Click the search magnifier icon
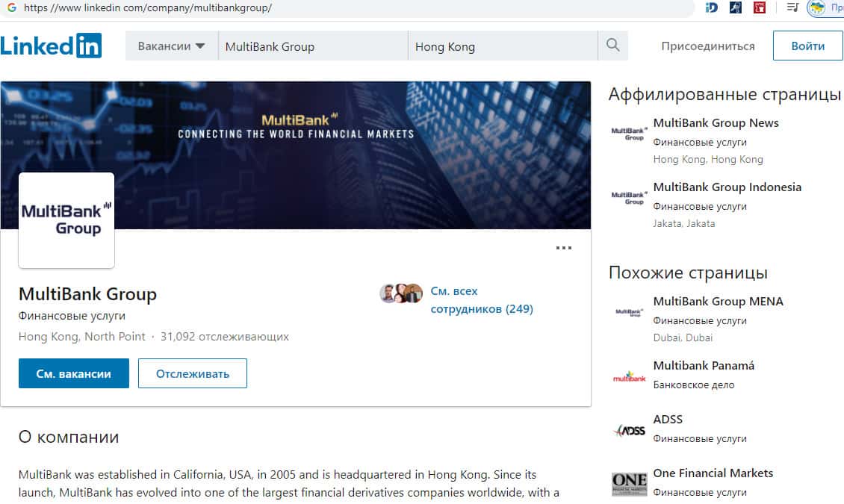Viewport: 844px width, 504px height. tap(613, 46)
